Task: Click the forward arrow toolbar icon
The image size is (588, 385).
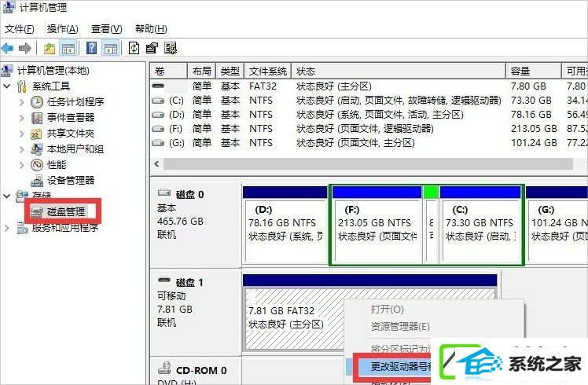Action: pyautogui.click(x=24, y=49)
